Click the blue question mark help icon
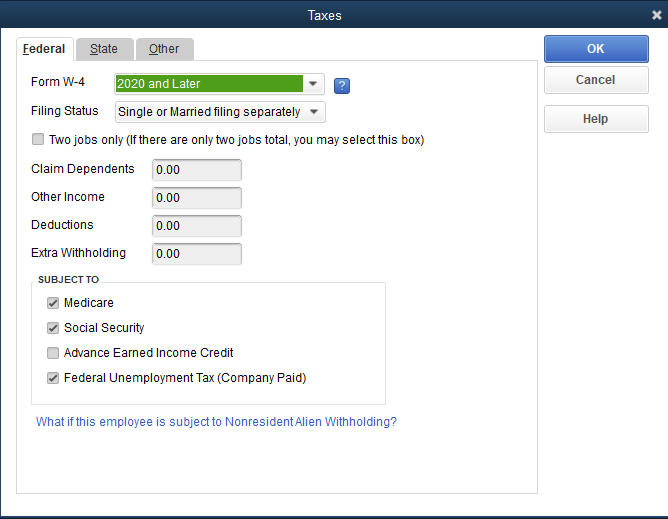The height and width of the screenshot is (519, 668). 341,85
